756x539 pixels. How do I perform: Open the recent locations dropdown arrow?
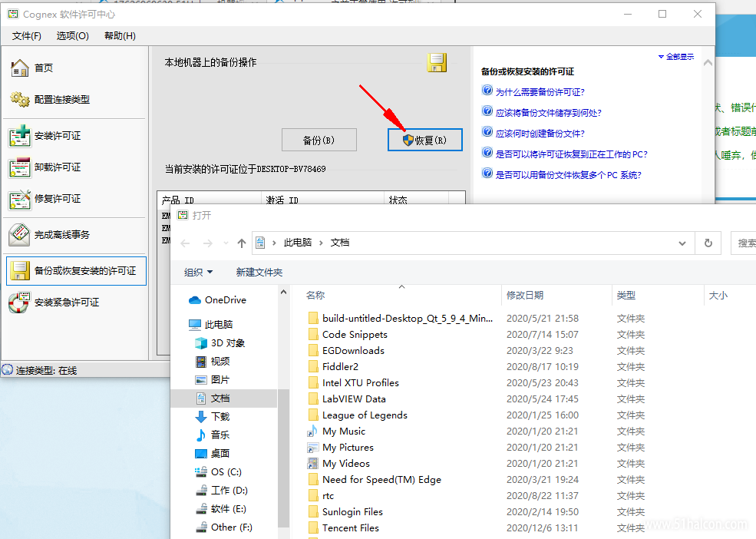(226, 243)
